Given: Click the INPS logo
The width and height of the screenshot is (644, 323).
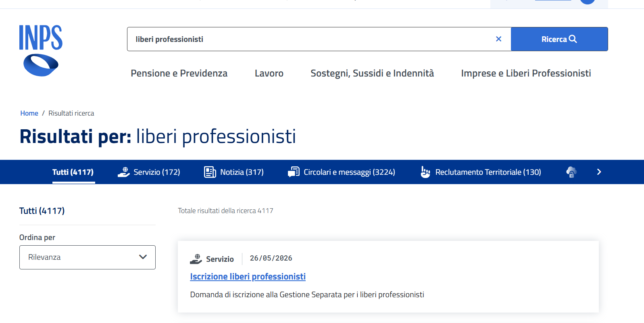Looking at the screenshot, I should coord(41,51).
